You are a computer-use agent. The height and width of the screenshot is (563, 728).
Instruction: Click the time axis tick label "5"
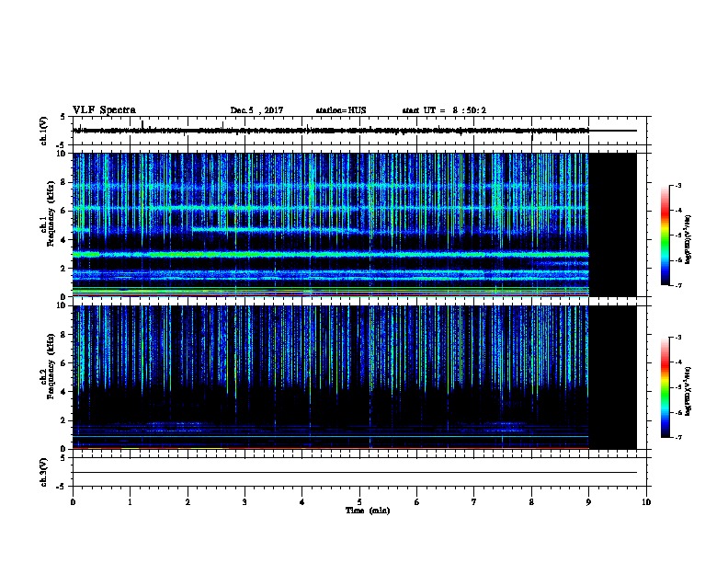tap(359, 501)
